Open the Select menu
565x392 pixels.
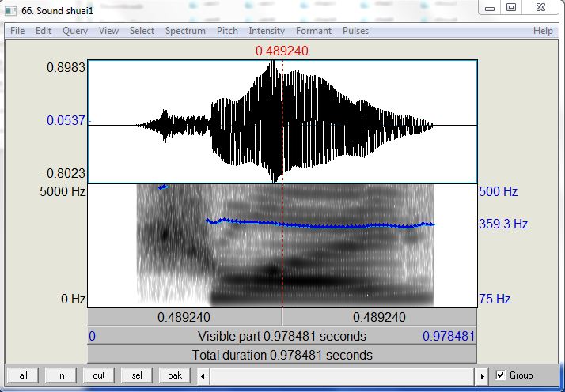[142, 31]
